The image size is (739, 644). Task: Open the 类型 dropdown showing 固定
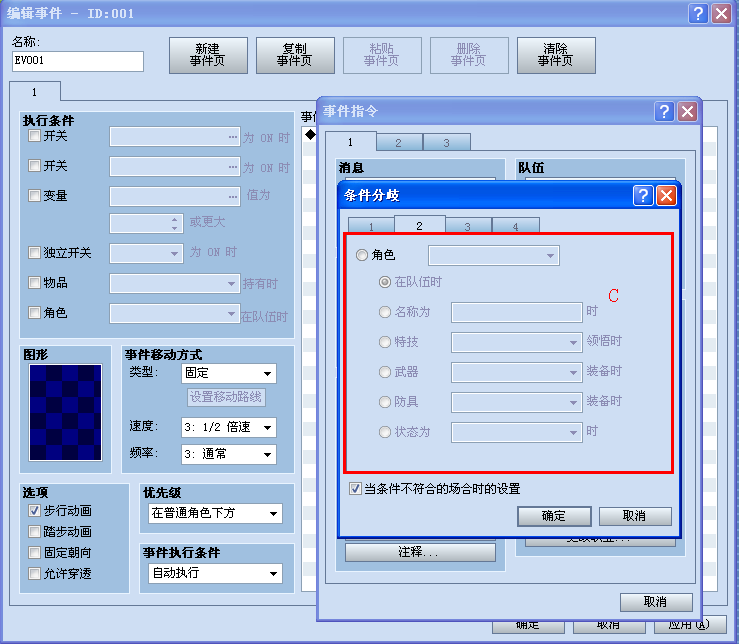229,373
